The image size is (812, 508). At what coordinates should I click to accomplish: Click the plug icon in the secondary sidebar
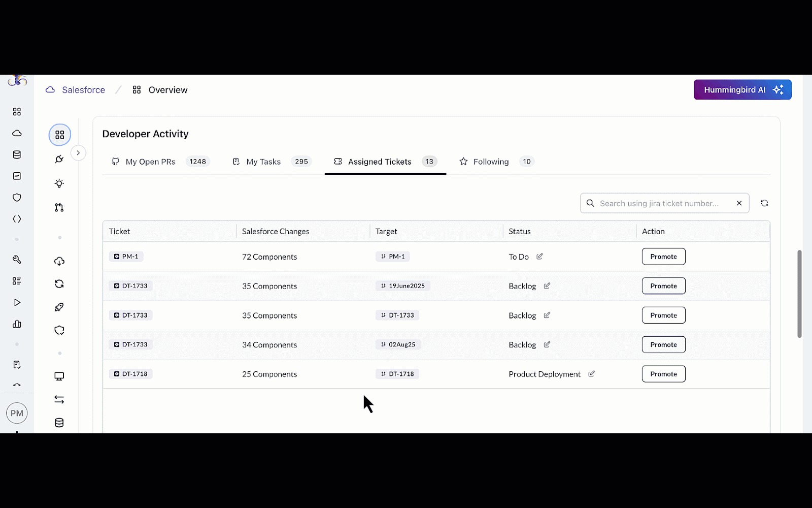(x=59, y=160)
